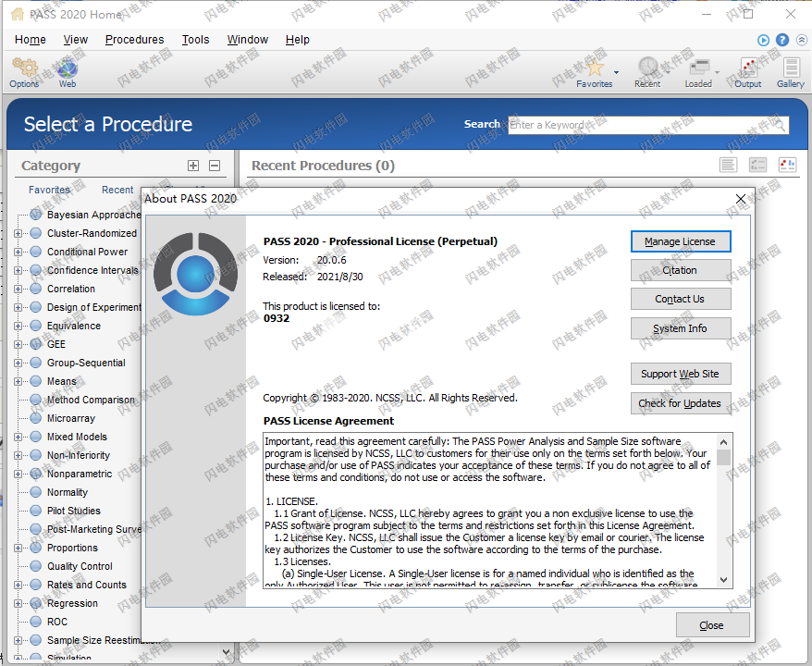This screenshot has height=666, width=812.
Task: Click the search magnifier icon
Action: click(780, 125)
